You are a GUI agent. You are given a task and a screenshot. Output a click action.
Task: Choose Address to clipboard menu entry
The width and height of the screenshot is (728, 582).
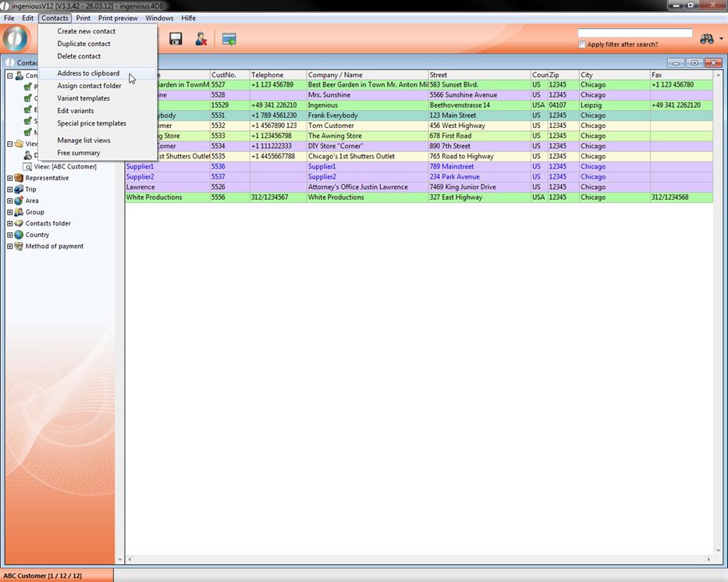(x=88, y=73)
